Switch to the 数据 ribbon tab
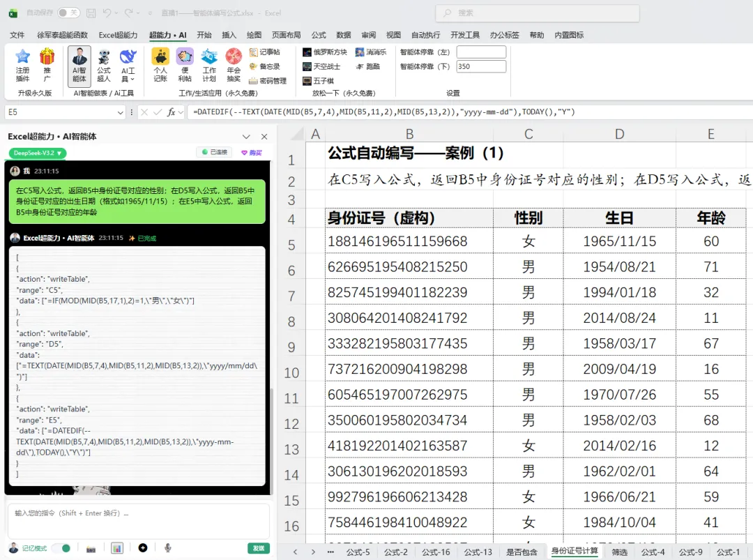The image size is (753, 560). tap(343, 35)
